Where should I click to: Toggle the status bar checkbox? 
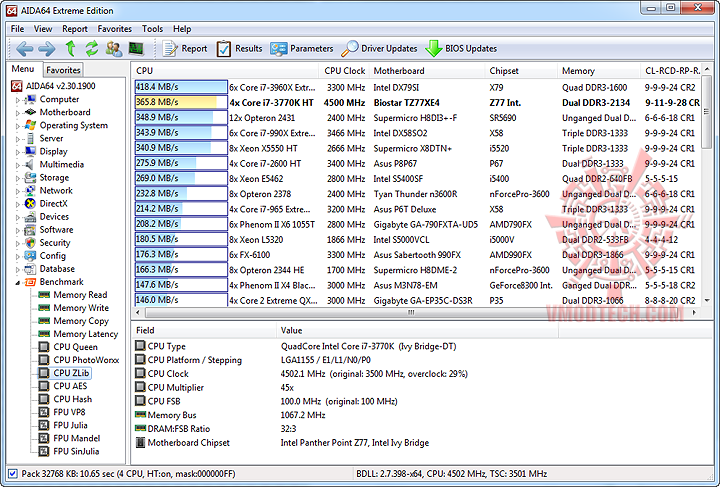[x=13, y=474]
